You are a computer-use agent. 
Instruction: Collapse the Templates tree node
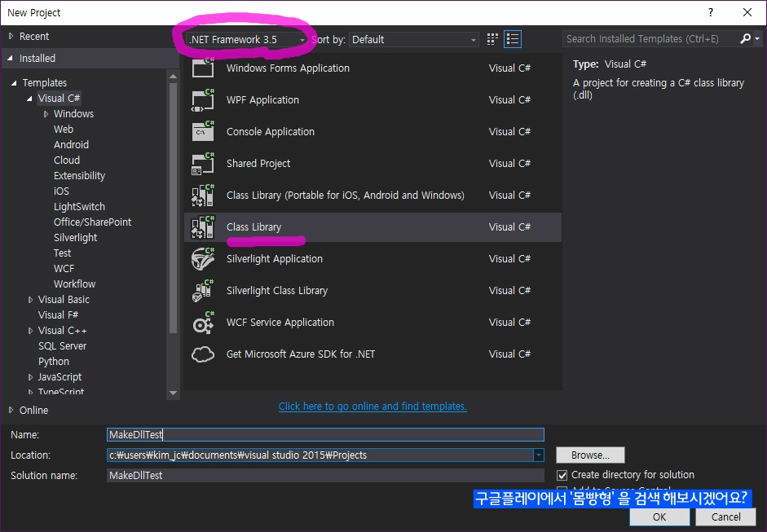(x=14, y=82)
